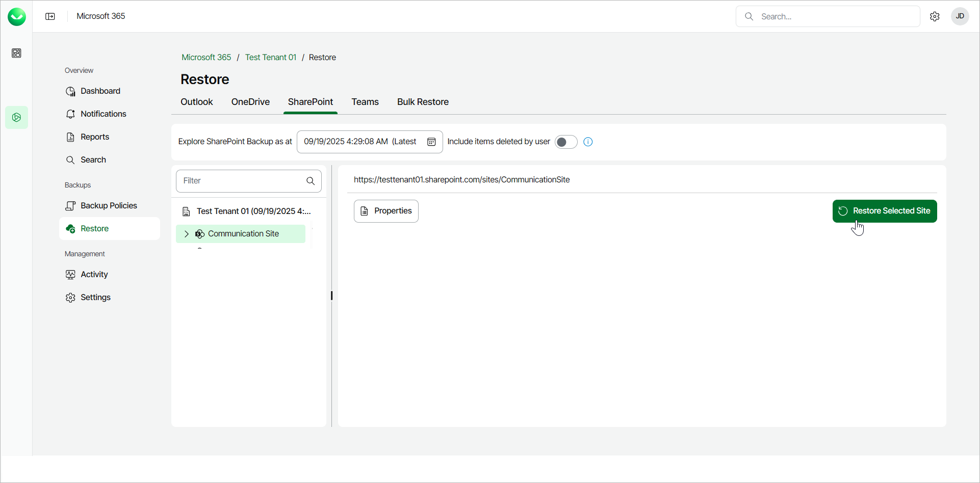Open Backup Policies in the sidebar

(109, 205)
